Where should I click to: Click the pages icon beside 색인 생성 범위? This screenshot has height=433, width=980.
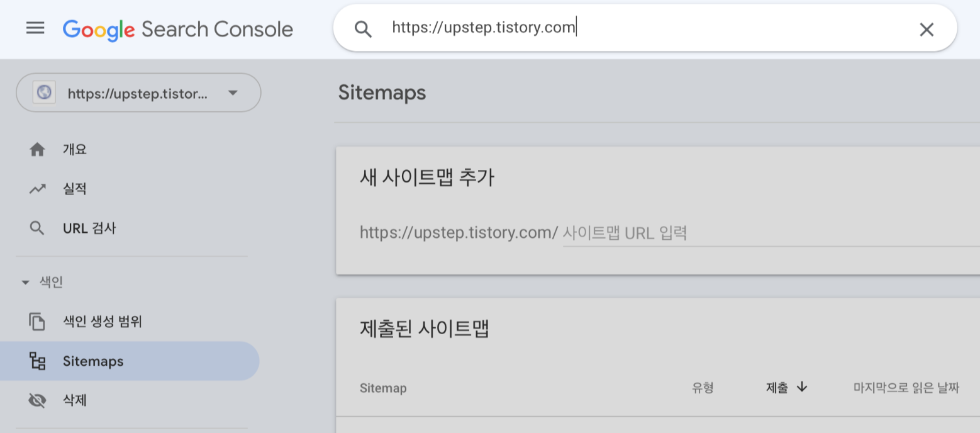click(x=37, y=322)
